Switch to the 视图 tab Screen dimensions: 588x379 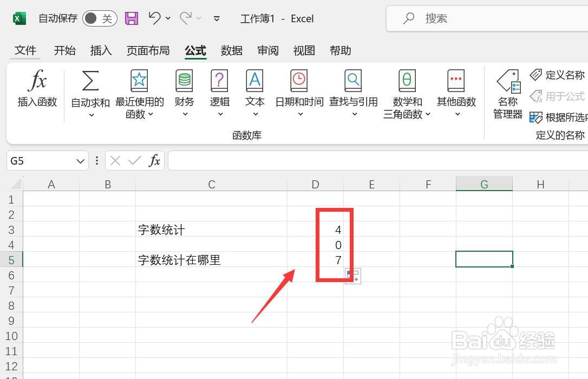[x=304, y=50]
